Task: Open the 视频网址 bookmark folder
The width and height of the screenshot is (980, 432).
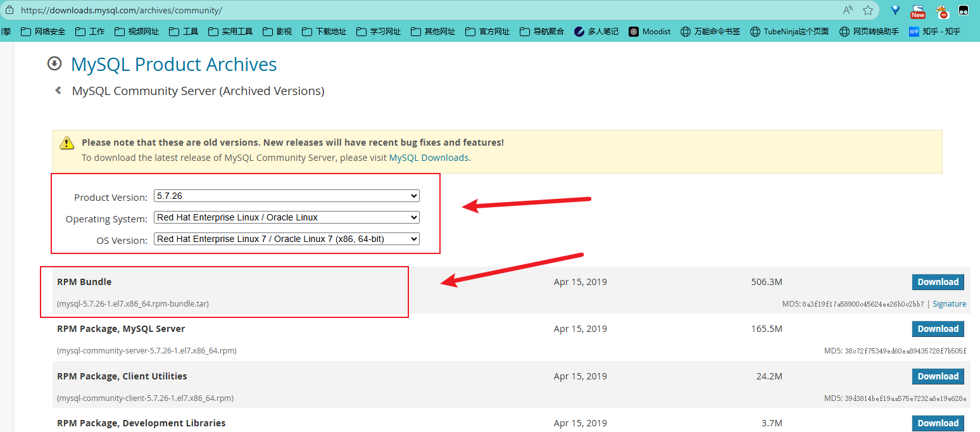Action: pyautogui.click(x=137, y=31)
